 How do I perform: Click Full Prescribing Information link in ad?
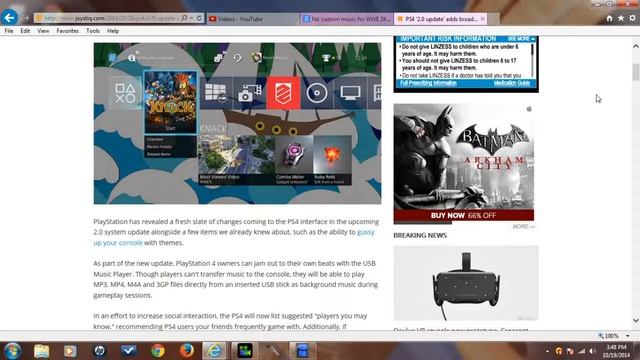[x=428, y=83]
